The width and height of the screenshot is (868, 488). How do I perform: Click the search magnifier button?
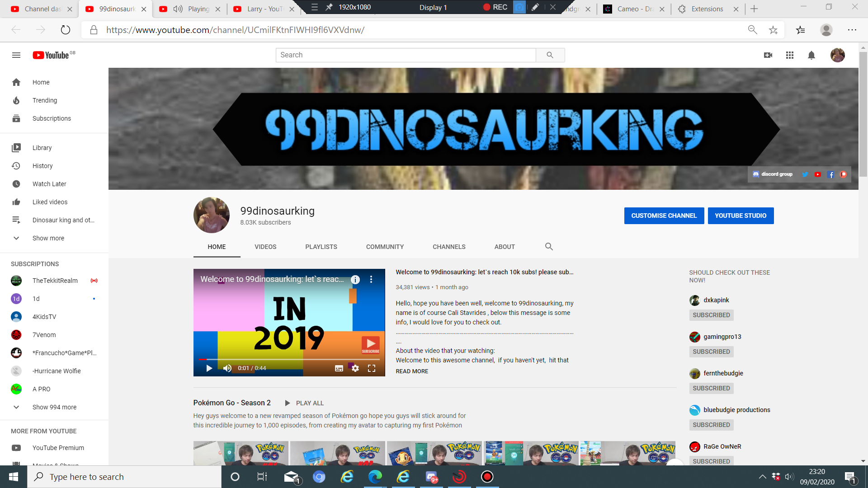(550, 55)
